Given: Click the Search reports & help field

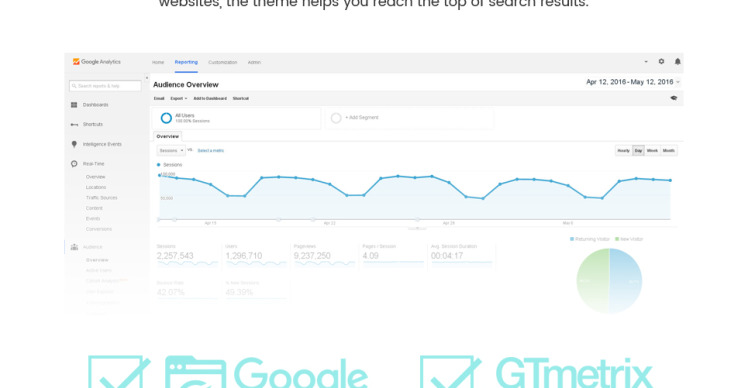Looking at the screenshot, I should point(105,86).
